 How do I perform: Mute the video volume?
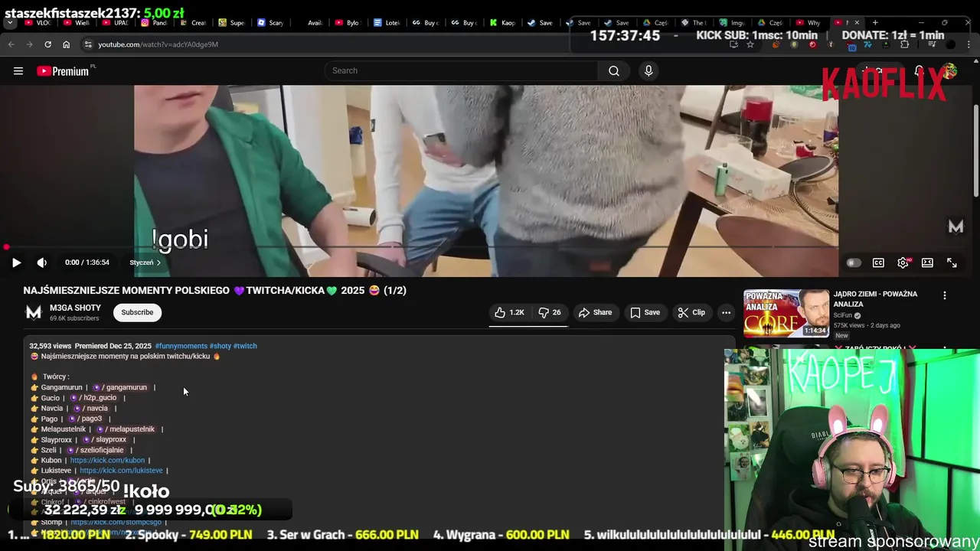click(42, 262)
